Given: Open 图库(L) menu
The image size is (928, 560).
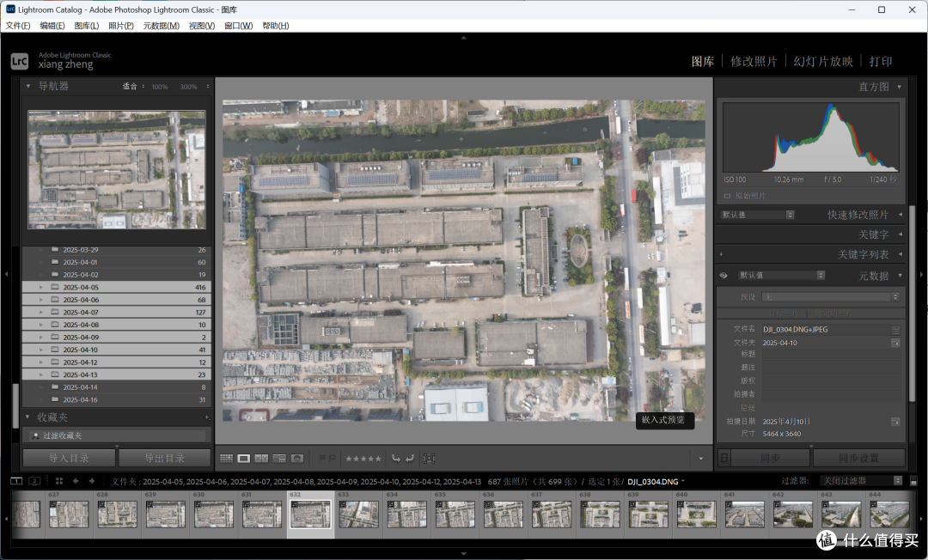Looking at the screenshot, I should (87, 26).
